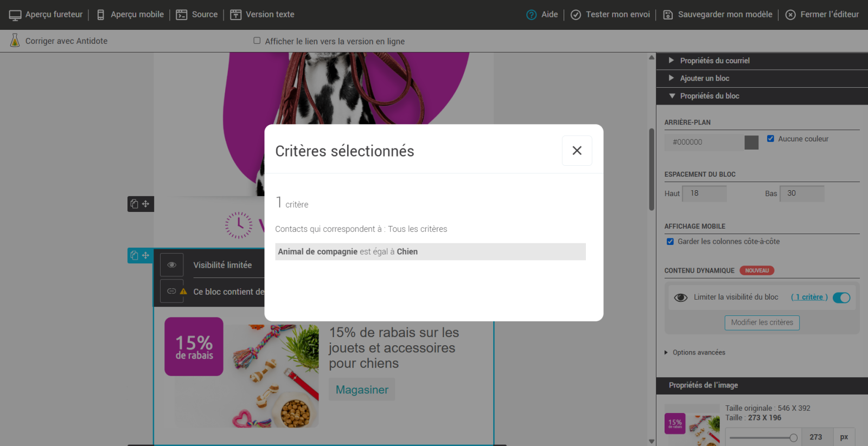Click the Aperçu fureteur monitor icon
The image size is (868, 446).
click(15, 15)
